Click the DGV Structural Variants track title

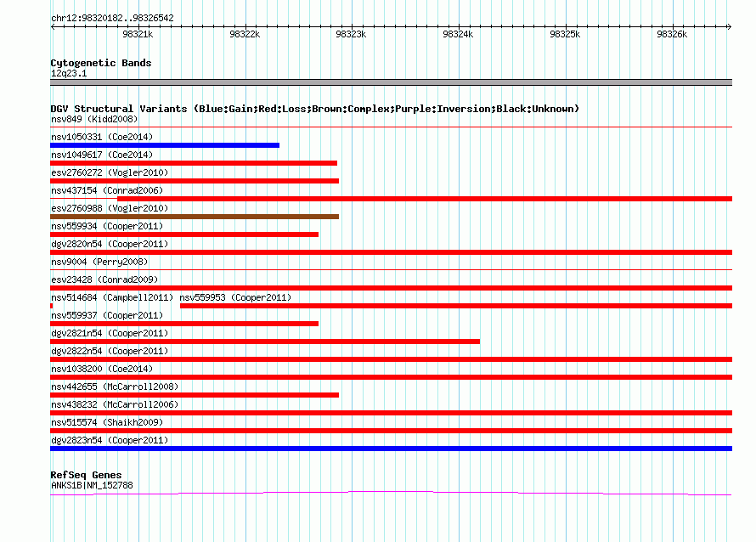[315, 109]
